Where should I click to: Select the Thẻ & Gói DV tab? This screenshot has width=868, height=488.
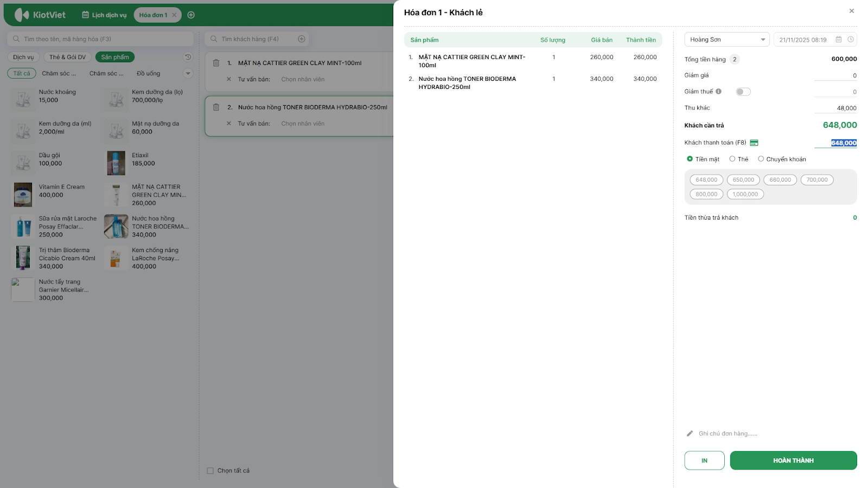click(67, 57)
